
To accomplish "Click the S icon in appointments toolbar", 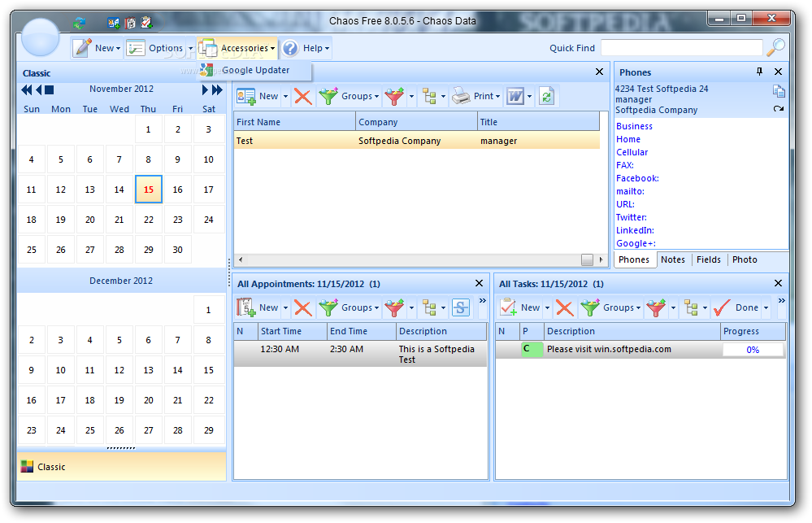I will coord(460,308).
